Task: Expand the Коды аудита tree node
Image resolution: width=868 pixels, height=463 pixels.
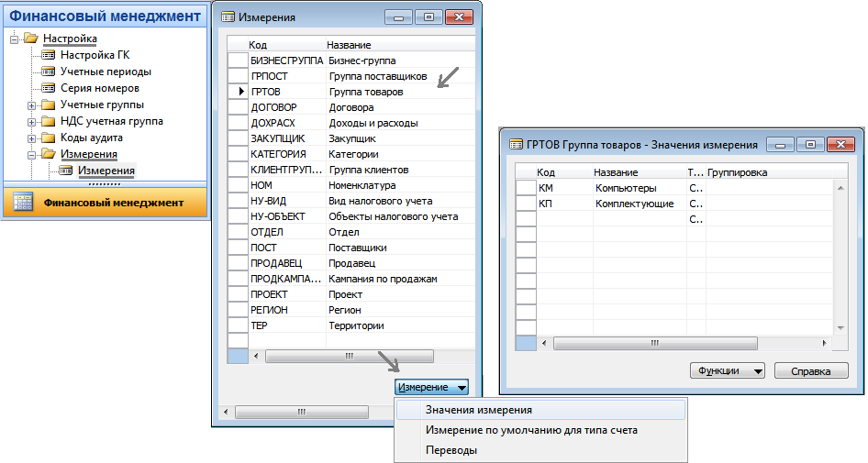Action: pyautogui.click(x=31, y=138)
